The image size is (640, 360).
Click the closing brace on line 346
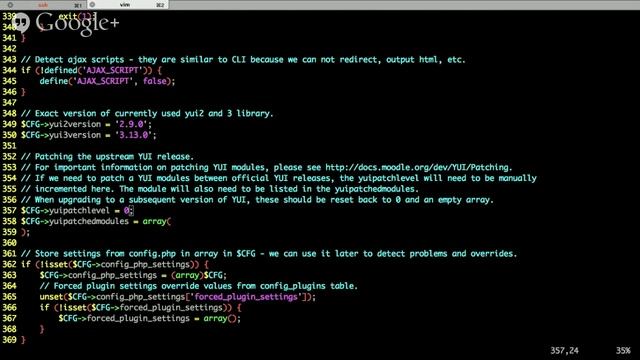point(23,92)
